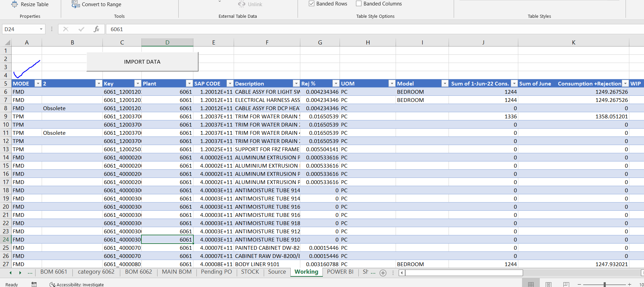Click the Select All corner triangle
Viewport: 644px width, 287px height.
coord(8,43)
